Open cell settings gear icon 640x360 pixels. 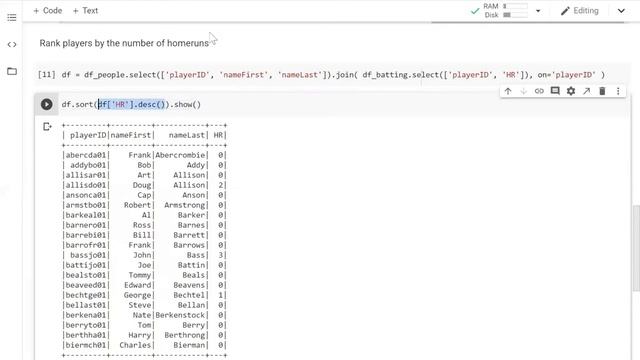571,91
